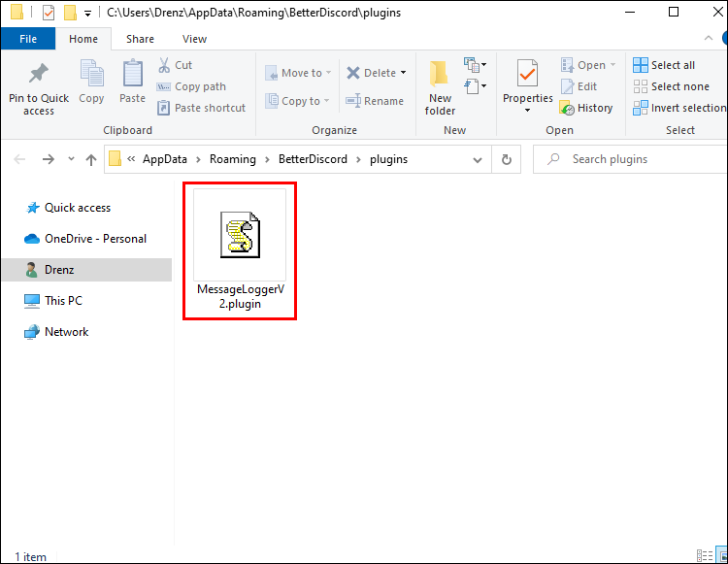The image size is (728, 564).
Task: Open the New item dropdown
Action: click(476, 64)
